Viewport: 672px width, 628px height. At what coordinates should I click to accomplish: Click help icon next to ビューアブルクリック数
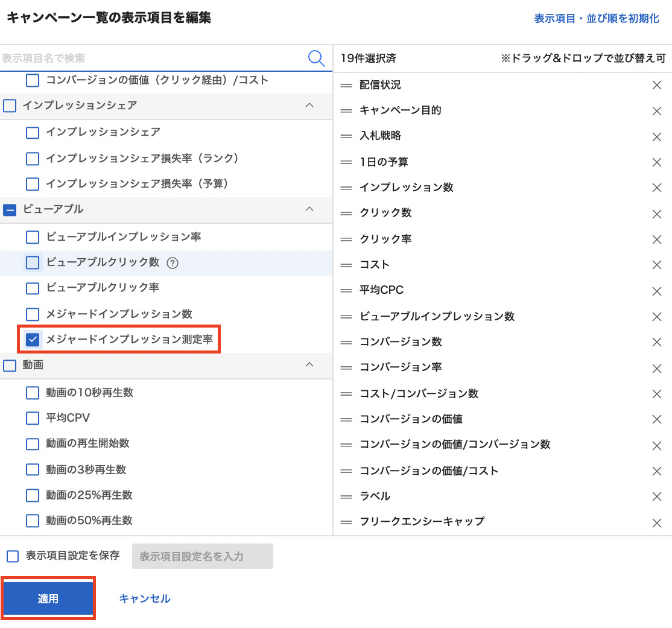pyautogui.click(x=173, y=262)
